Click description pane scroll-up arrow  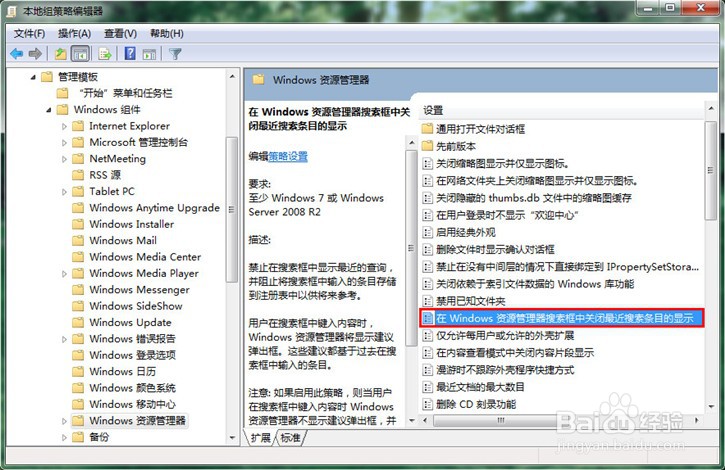[412, 142]
